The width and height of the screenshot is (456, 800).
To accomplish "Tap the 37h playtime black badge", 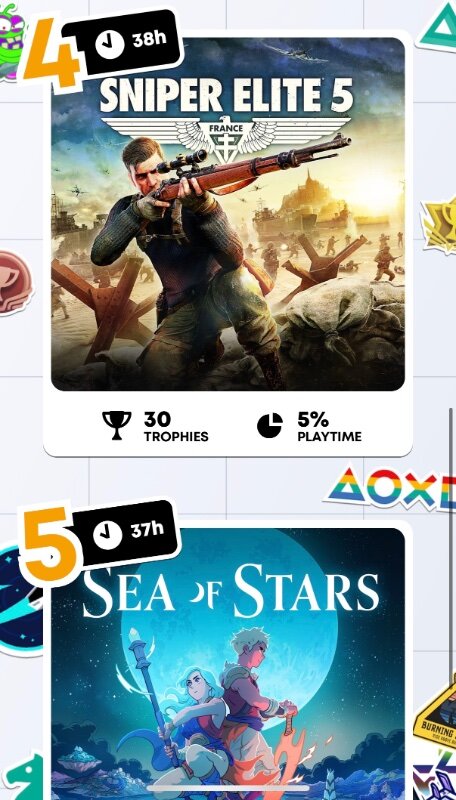I will point(125,533).
